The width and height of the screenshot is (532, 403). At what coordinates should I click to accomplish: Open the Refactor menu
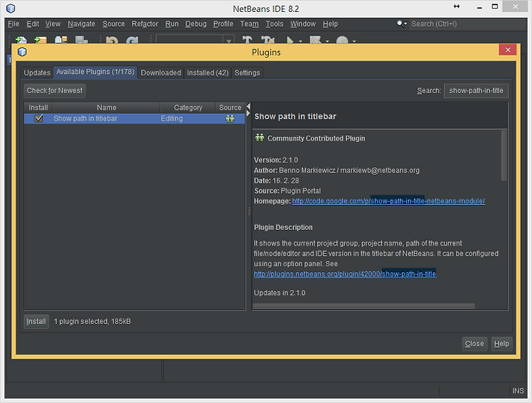tap(145, 24)
